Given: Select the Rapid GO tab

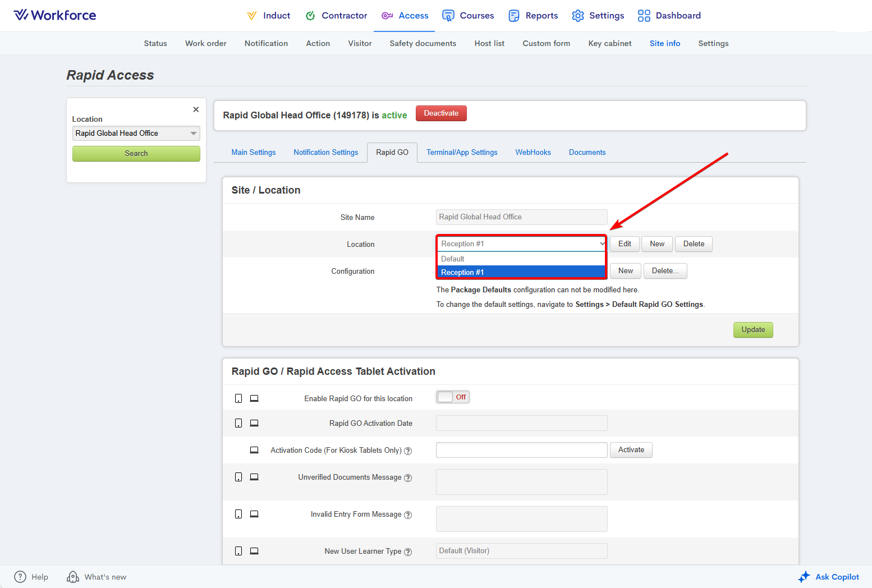Looking at the screenshot, I should click(392, 152).
